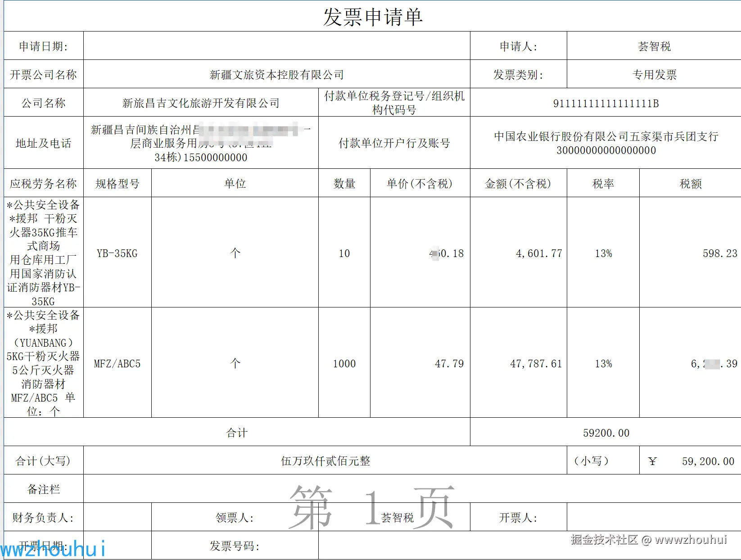Click 新疆文旅资本控股有限公司 cell
Image resolution: width=741 pixels, height=560 pixels.
[x=277, y=74]
